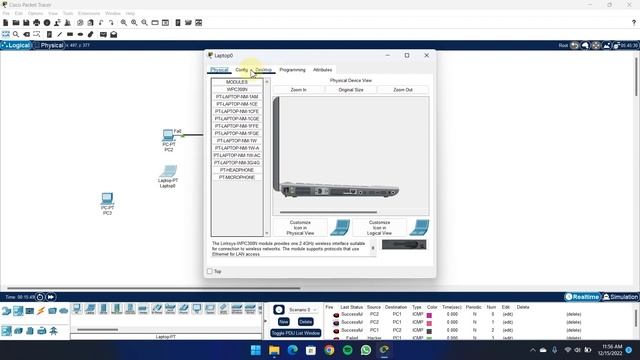Select PC2 device on the workspace
The width and height of the screenshot is (640, 360).
click(169, 136)
